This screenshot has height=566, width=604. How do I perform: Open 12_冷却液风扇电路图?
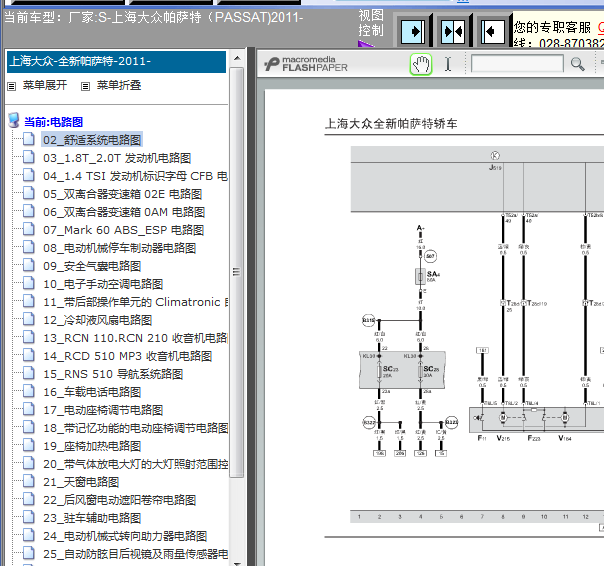[97, 320]
